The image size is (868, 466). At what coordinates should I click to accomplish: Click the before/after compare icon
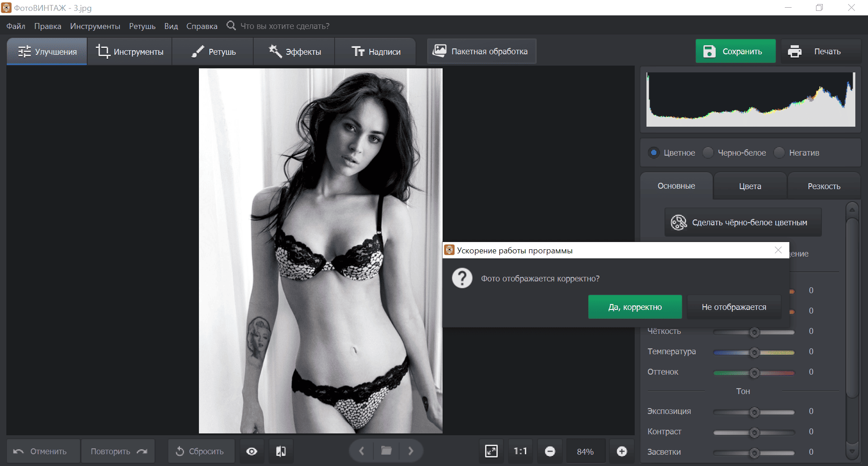tap(281, 451)
